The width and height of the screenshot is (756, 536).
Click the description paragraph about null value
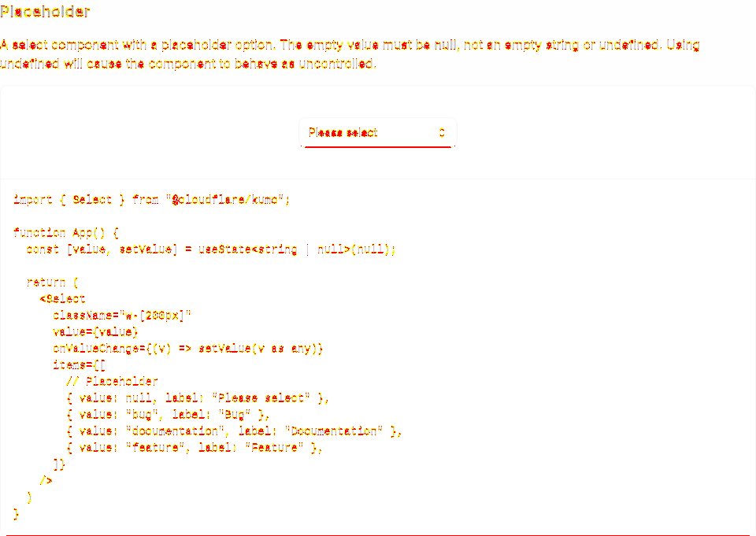[x=350, y=54]
